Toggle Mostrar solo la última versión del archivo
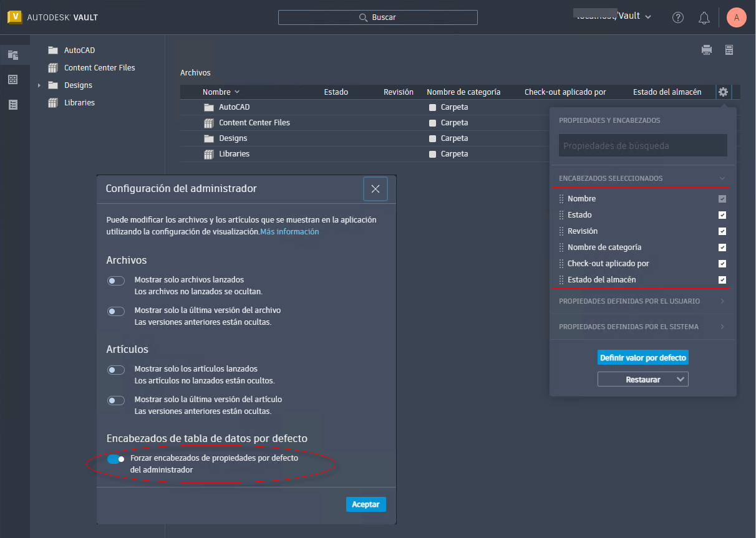This screenshot has width=756, height=538. pos(116,311)
